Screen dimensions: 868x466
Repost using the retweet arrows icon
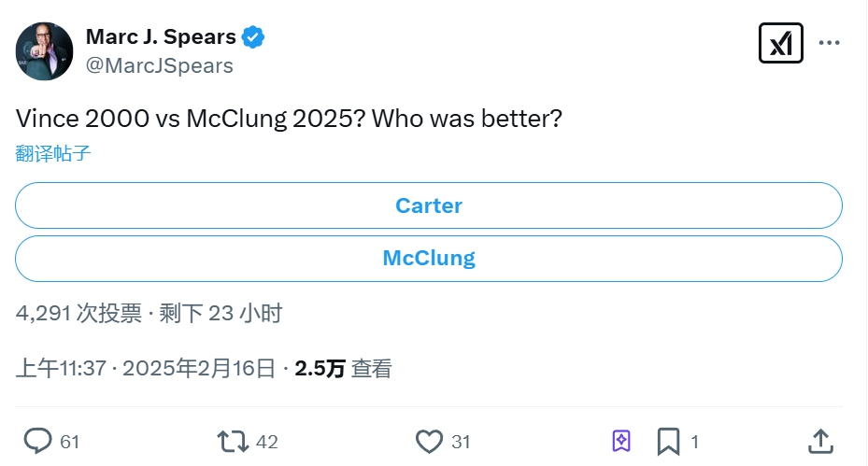232,441
